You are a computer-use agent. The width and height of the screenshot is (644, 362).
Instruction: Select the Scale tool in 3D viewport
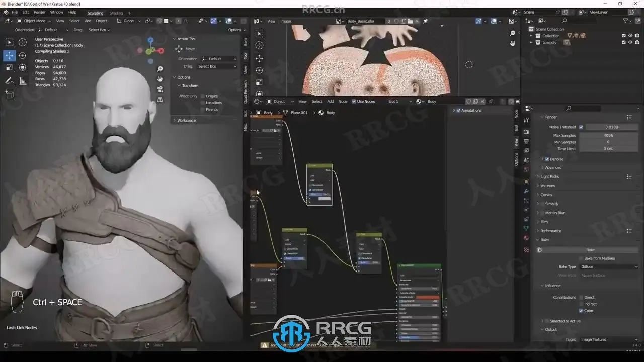coord(10,67)
